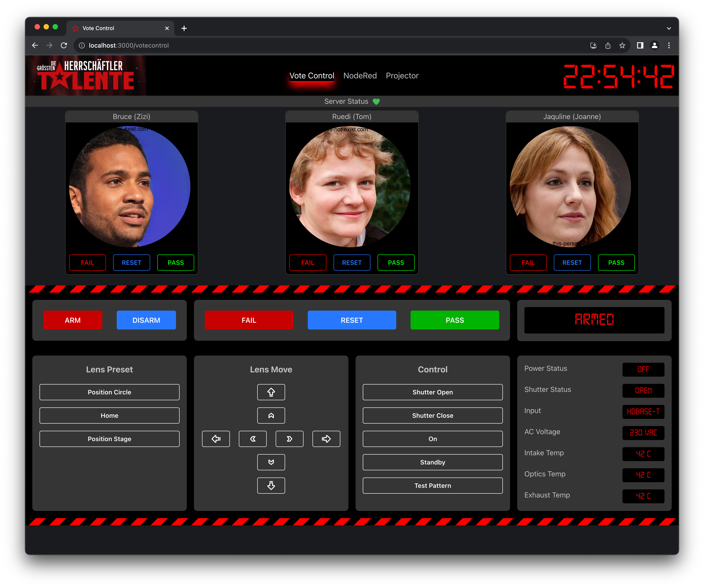Click the lens move far-down arrow icon
Viewport: 704px width, 588px height.
click(x=271, y=485)
